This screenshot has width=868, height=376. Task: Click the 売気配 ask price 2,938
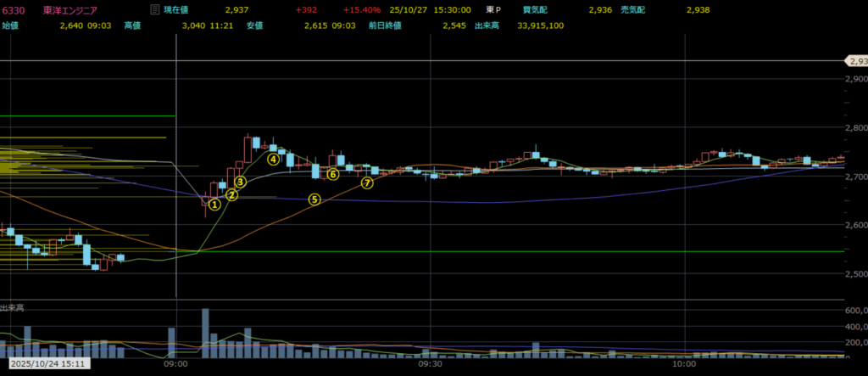point(698,10)
